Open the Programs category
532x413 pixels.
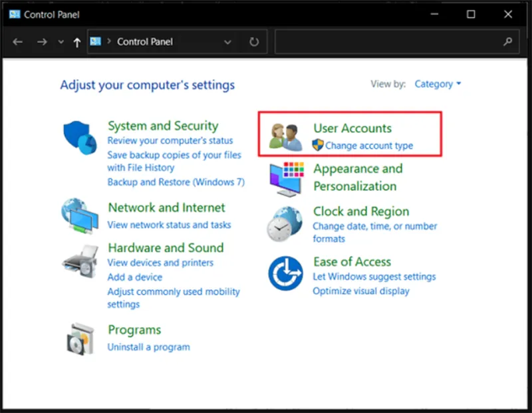coord(135,330)
